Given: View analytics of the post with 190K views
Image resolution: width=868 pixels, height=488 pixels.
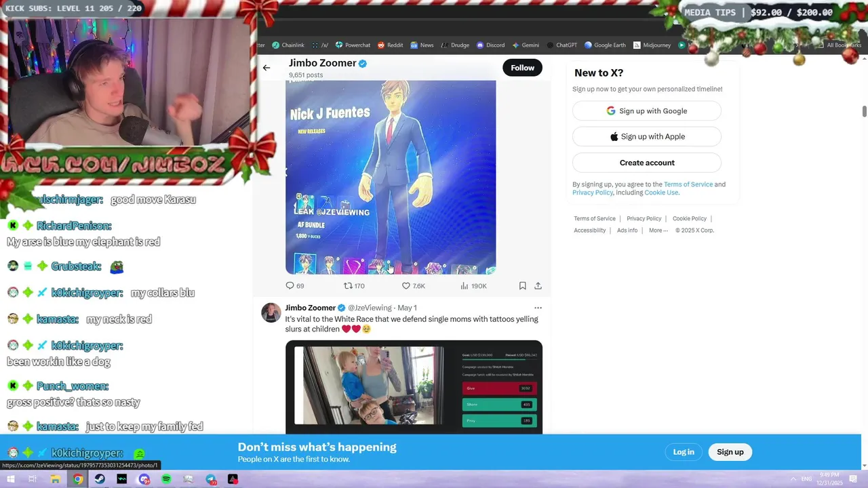Looking at the screenshot, I should tap(473, 286).
